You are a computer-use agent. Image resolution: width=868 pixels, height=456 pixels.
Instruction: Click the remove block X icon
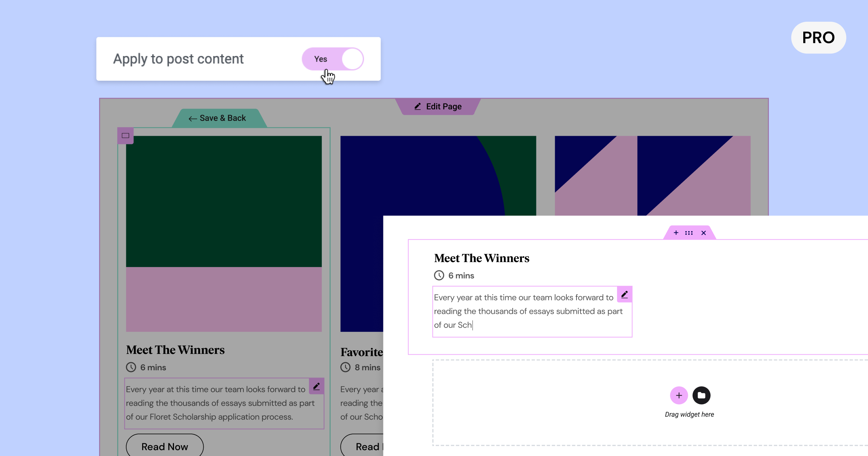pos(703,232)
